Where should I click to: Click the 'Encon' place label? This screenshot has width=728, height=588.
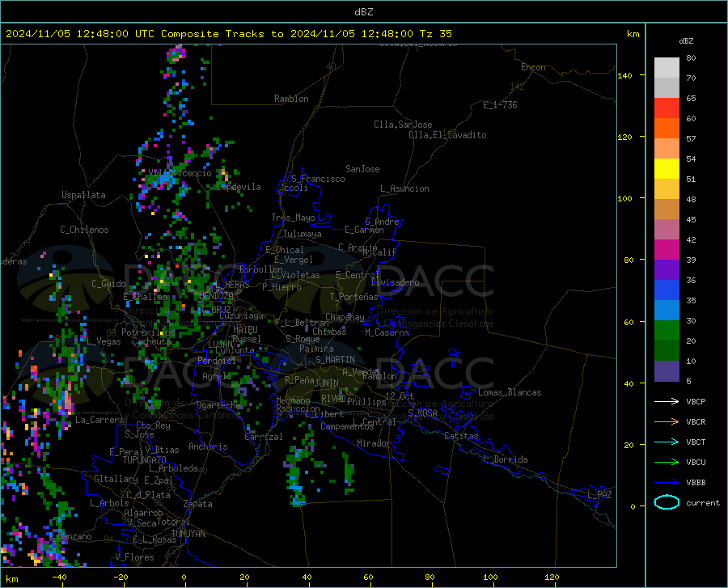[533, 67]
